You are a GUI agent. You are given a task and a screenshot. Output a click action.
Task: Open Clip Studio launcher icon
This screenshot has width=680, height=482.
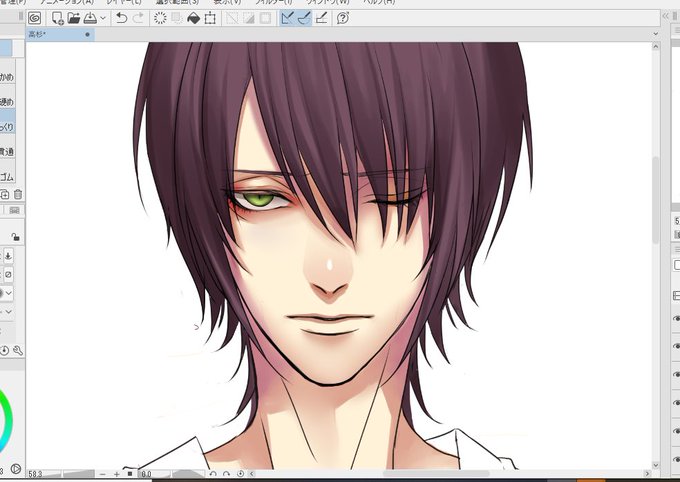coord(34,18)
